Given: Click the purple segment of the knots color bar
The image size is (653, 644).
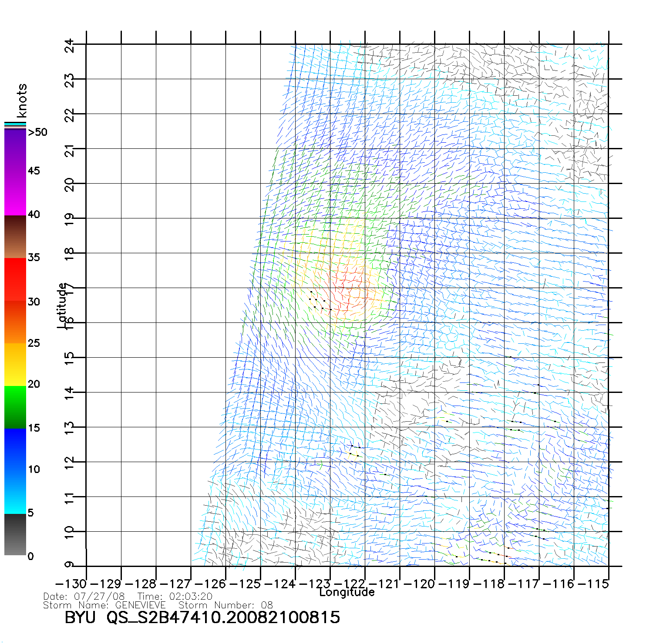Looking at the screenshot, I should click(x=15, y=150).
